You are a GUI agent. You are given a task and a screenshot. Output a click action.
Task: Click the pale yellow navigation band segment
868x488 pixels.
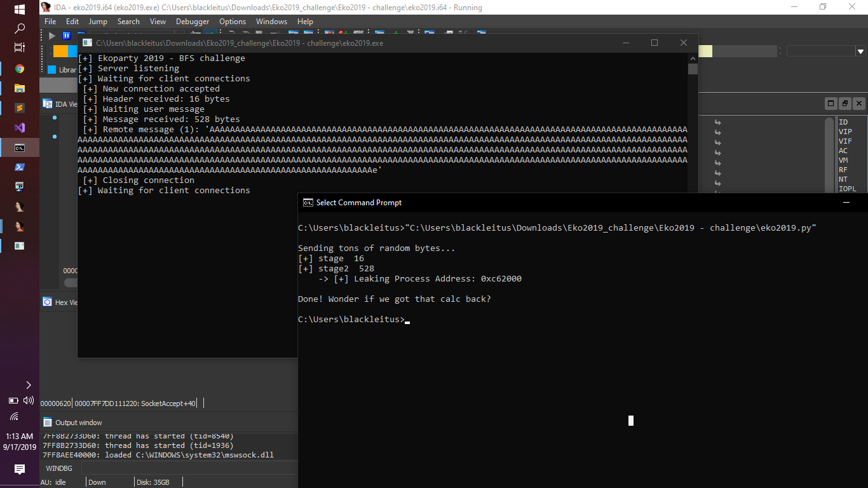coord(705,51)
